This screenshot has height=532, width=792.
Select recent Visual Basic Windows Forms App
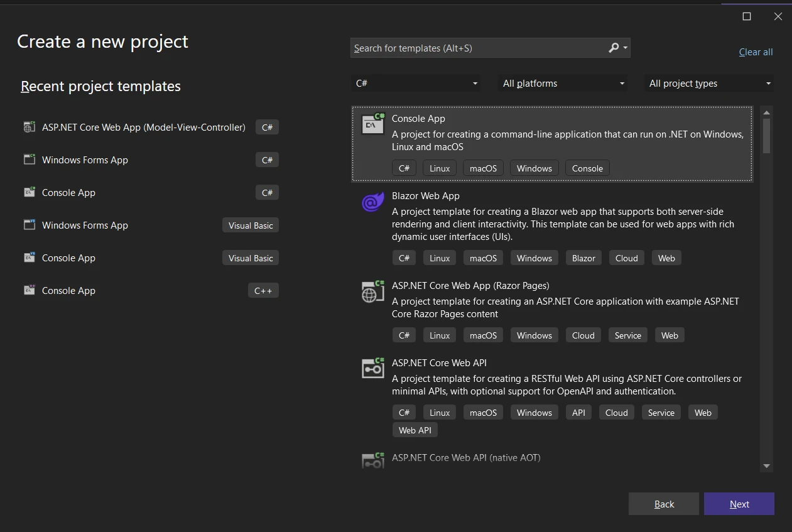[x=85, y=225]
